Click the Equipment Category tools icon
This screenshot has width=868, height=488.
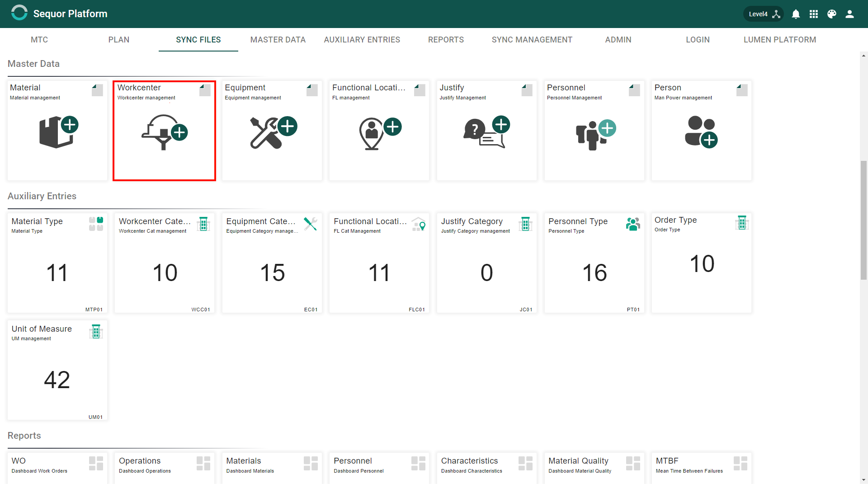coord(311,224)
